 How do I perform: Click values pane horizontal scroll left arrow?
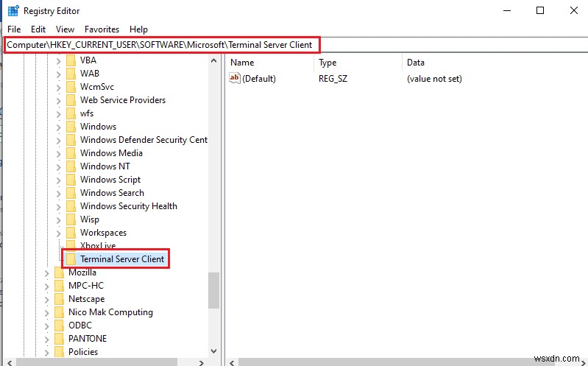pyautogui.click(x=232, y=362)
